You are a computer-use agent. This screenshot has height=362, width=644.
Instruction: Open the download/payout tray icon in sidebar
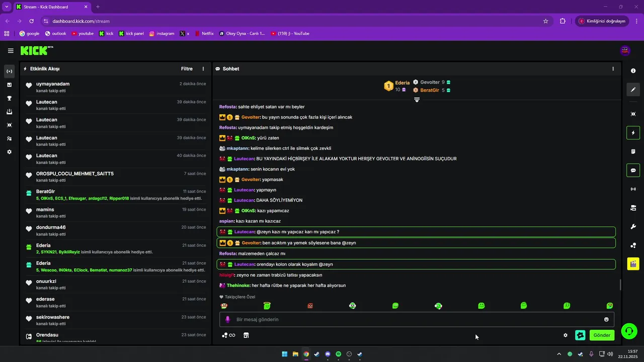click(x=9, y=112)
